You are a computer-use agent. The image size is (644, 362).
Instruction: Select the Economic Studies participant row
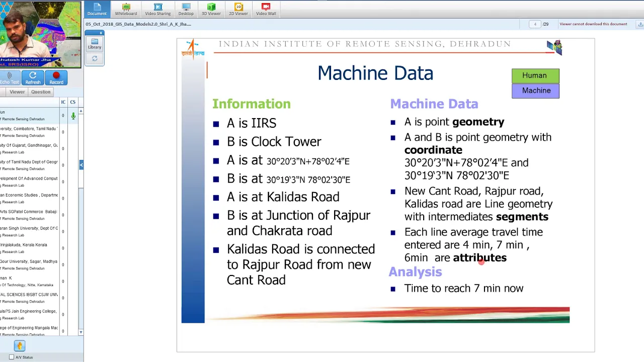(x=29, y=199)
